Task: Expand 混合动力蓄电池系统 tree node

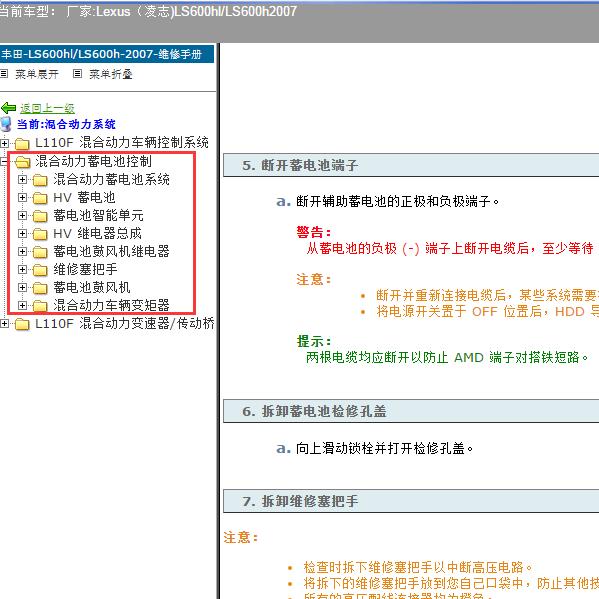Action: 22,179
